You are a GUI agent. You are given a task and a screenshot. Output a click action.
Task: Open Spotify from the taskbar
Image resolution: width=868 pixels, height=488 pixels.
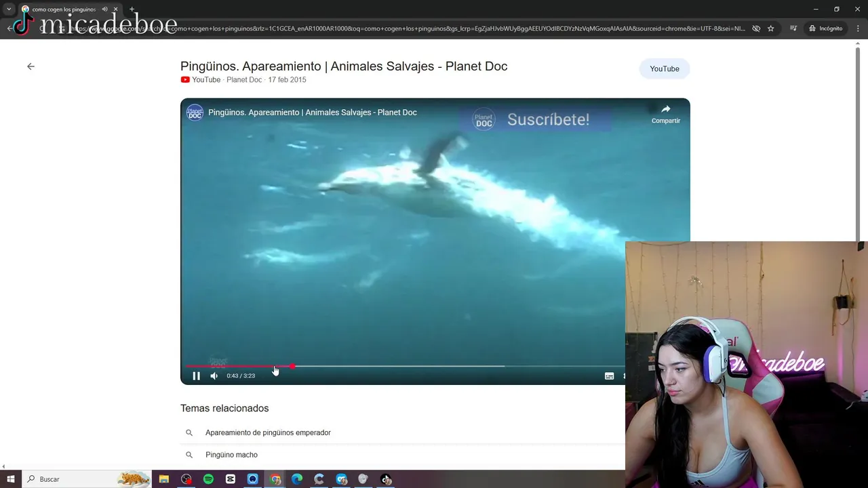(x=208, y=479)
